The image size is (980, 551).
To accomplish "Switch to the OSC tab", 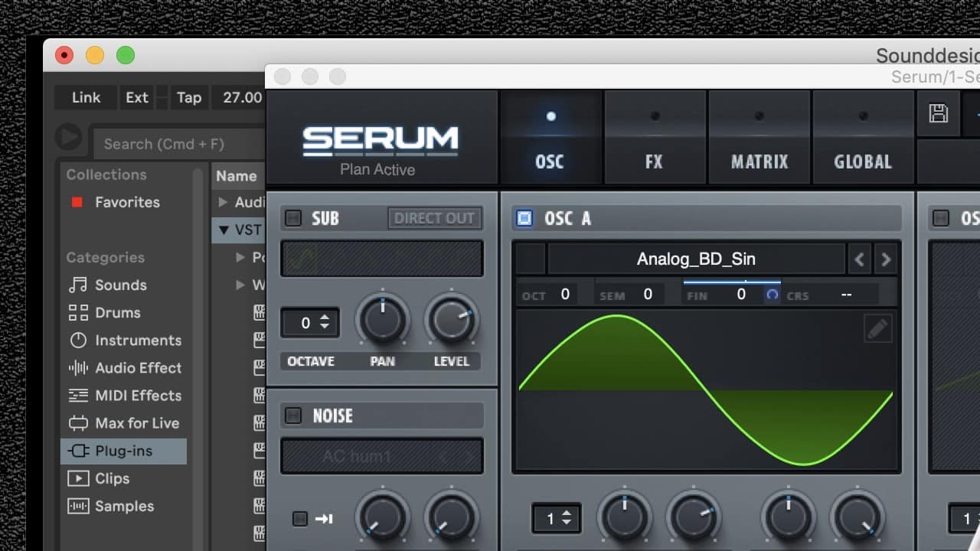I will point(550,137).
